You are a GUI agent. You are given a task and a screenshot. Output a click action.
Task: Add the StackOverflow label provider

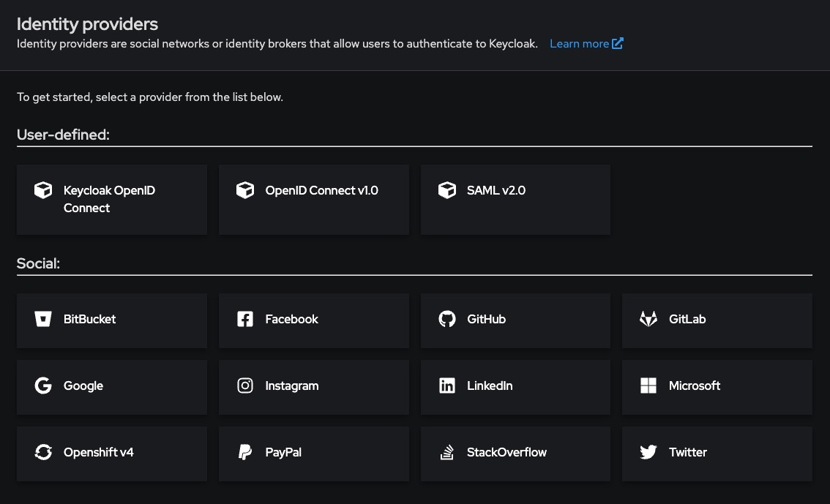click(506, 452)
